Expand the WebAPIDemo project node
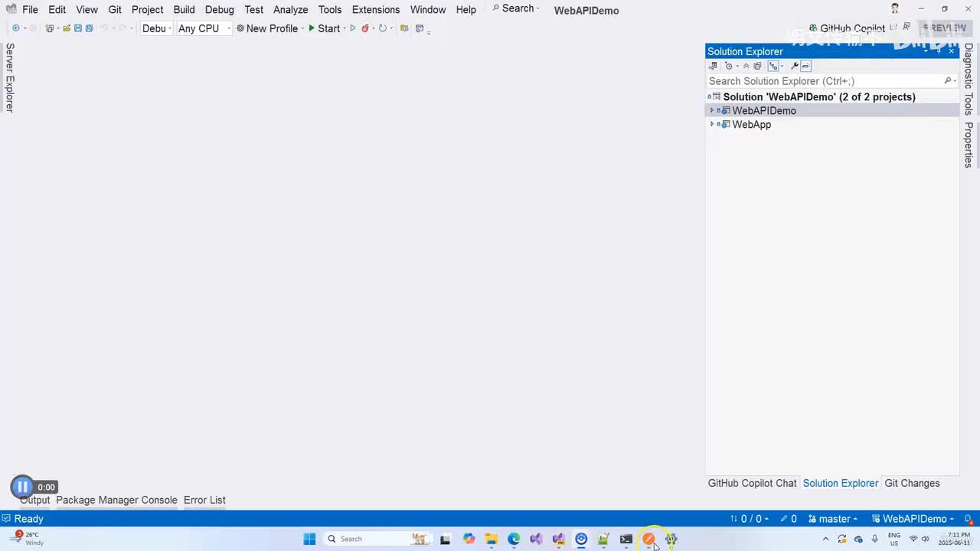The image size is (980, 551). point(712,111)
